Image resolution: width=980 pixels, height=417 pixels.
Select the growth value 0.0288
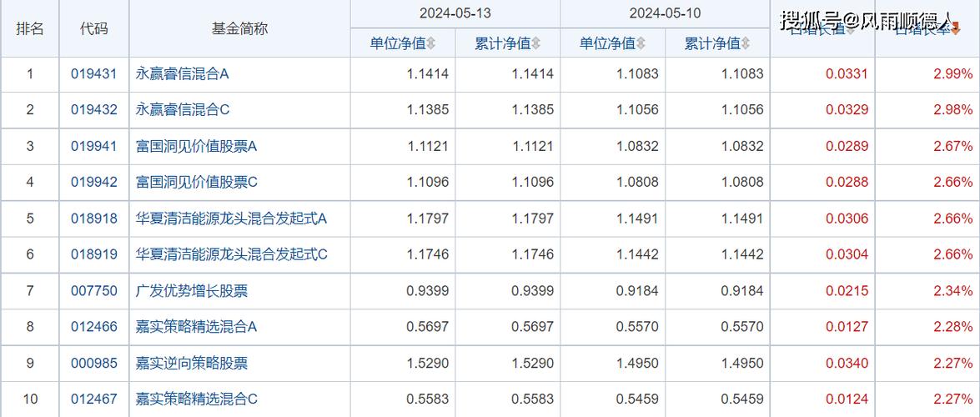(847, 183)
